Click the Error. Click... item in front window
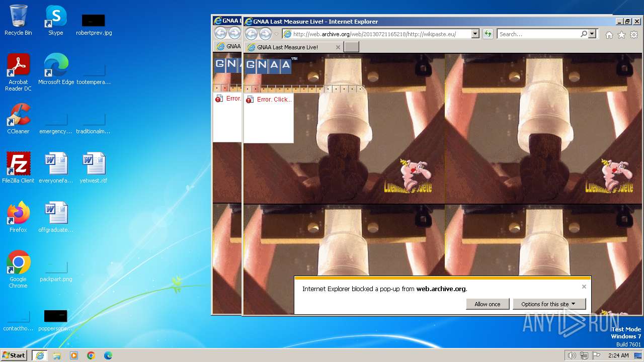This screenshot has width=644, height=362. (269, 100)
